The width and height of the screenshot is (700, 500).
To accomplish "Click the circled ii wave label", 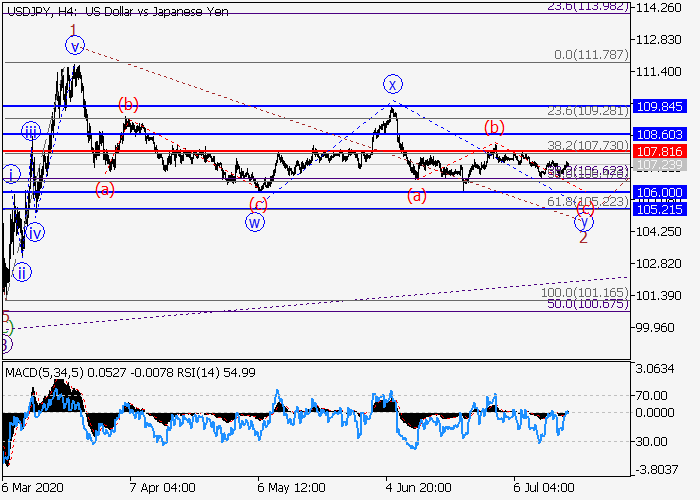I will pyautogui.click(x=21, y=271).
